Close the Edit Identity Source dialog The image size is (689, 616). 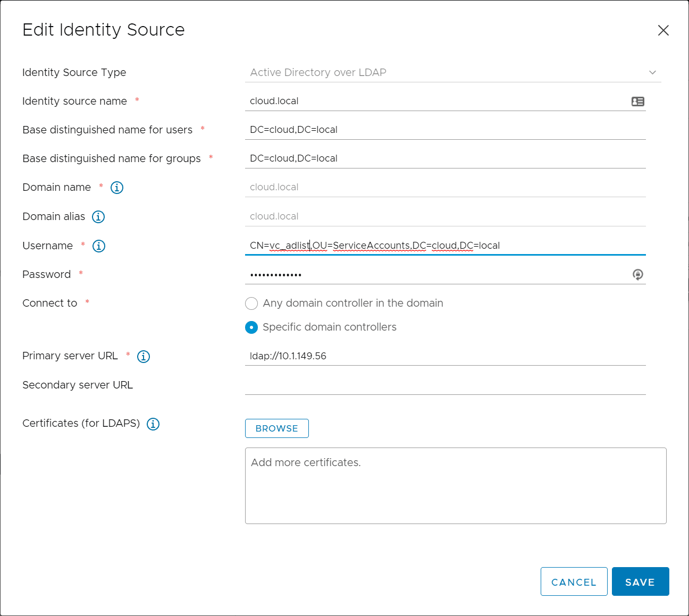pos(663,30)
